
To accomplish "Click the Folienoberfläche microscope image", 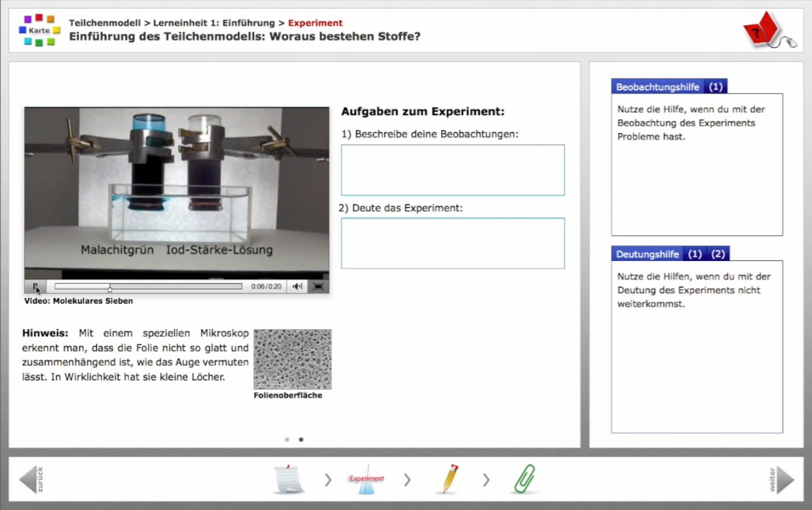I will 292,359.
